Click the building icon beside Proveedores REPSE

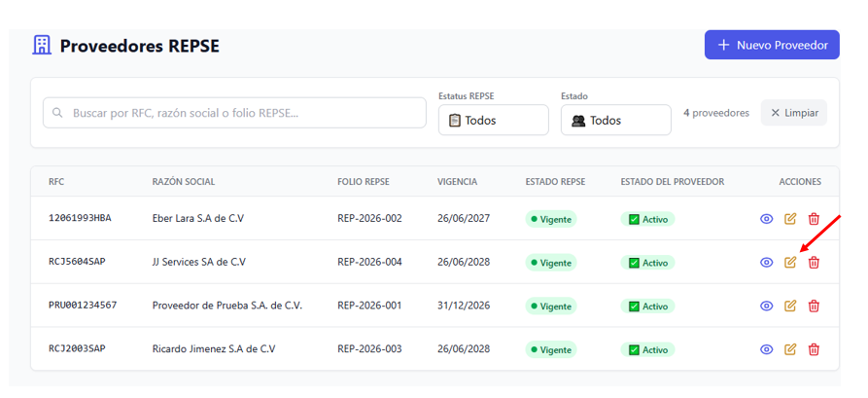(x=42, y=45)
